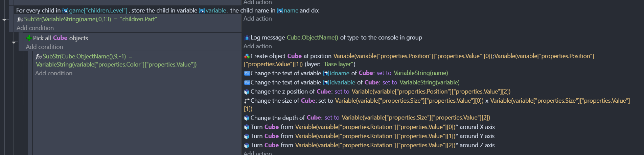Click the Change the depth cube icon
This screenshot has height=155, width=644.
[247, 118]
